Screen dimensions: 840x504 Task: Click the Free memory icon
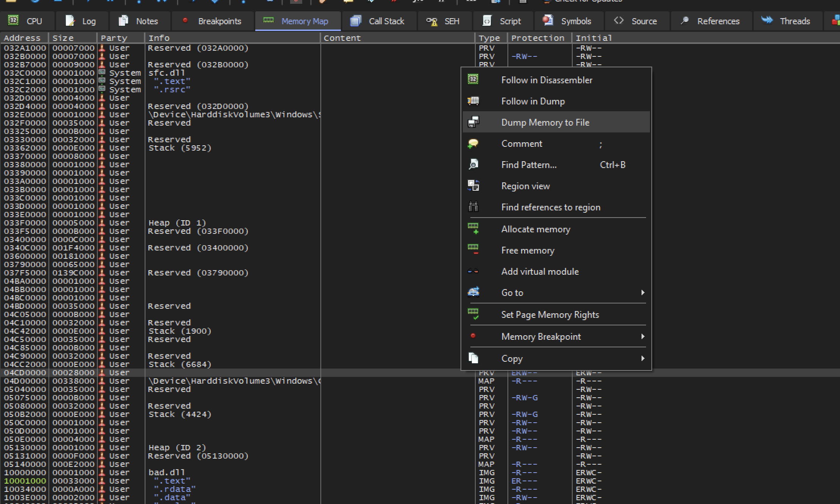(473, 250)
